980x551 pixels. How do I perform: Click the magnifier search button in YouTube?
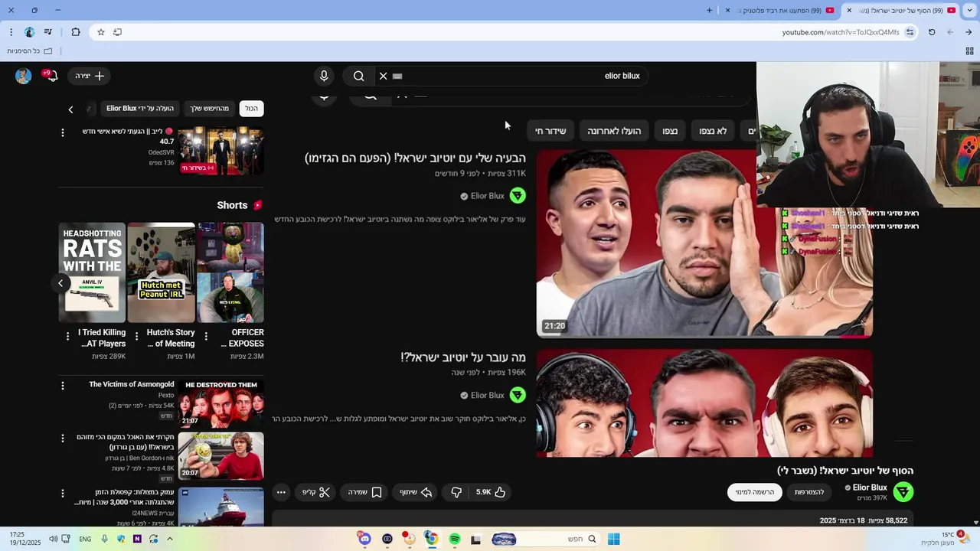click(x=358, y=76)
